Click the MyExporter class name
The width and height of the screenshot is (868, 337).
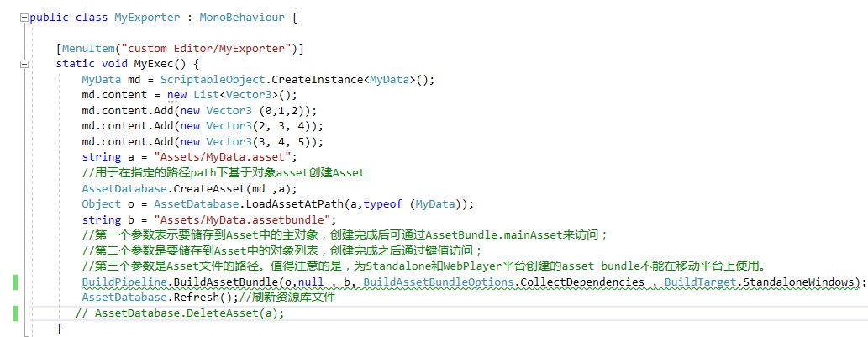point(147,17)
